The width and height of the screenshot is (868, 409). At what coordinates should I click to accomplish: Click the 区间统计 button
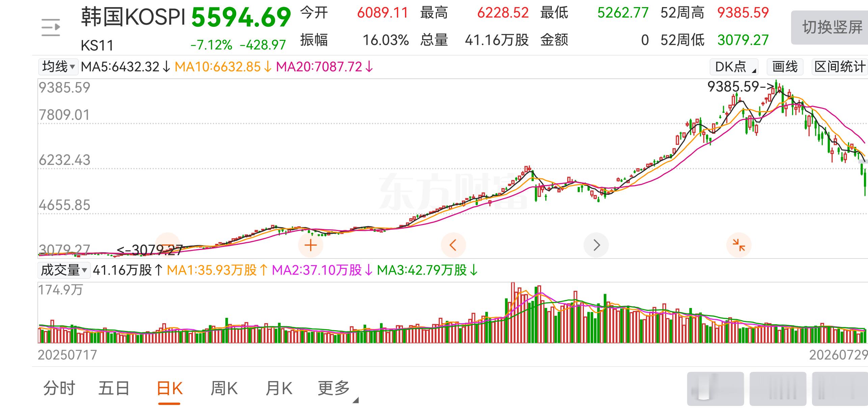point(840,67)
